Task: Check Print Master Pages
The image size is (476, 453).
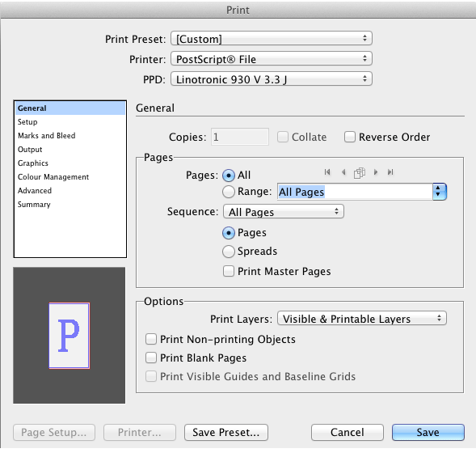Action: (228, 271)
